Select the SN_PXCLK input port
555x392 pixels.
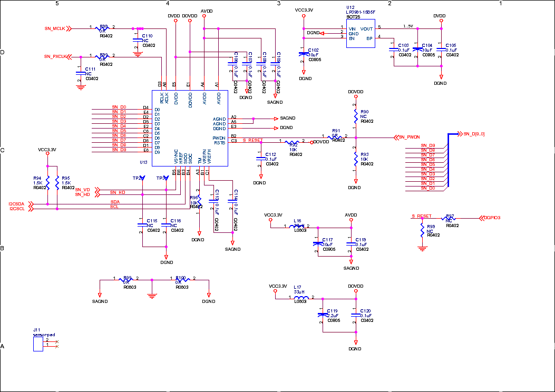[55, 56]
